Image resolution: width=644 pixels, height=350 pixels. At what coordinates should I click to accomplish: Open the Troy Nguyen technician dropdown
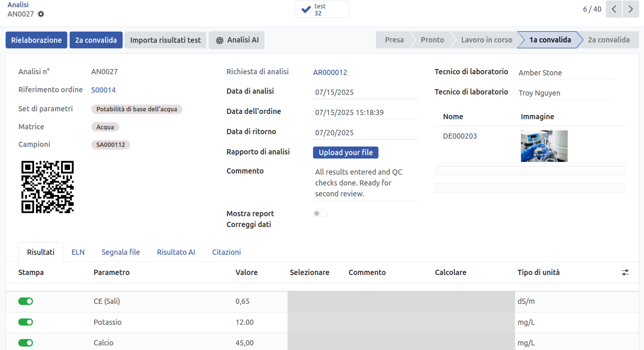[565, 93]
